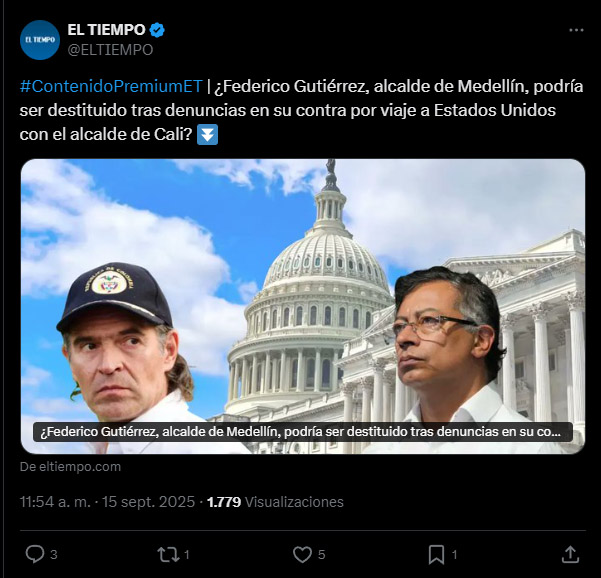Click the blue verified badge
Image resolution: width=601 pixels, height=578 pixels.
point(157,30)
